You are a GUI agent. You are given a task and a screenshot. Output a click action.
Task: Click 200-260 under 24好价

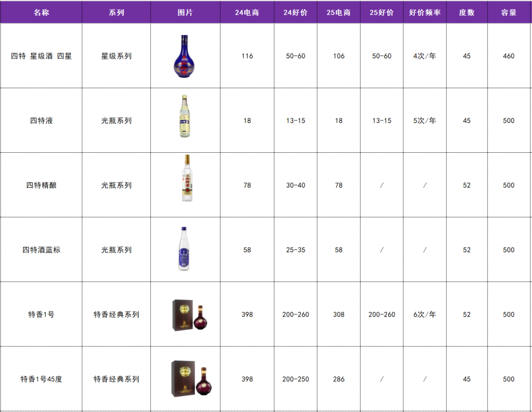(296, 314)
